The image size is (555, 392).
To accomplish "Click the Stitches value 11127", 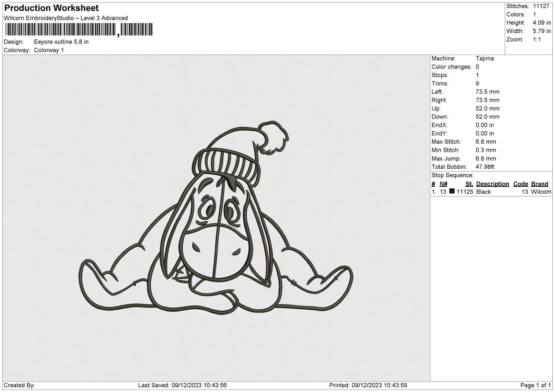I will click(x=542, y=6).
